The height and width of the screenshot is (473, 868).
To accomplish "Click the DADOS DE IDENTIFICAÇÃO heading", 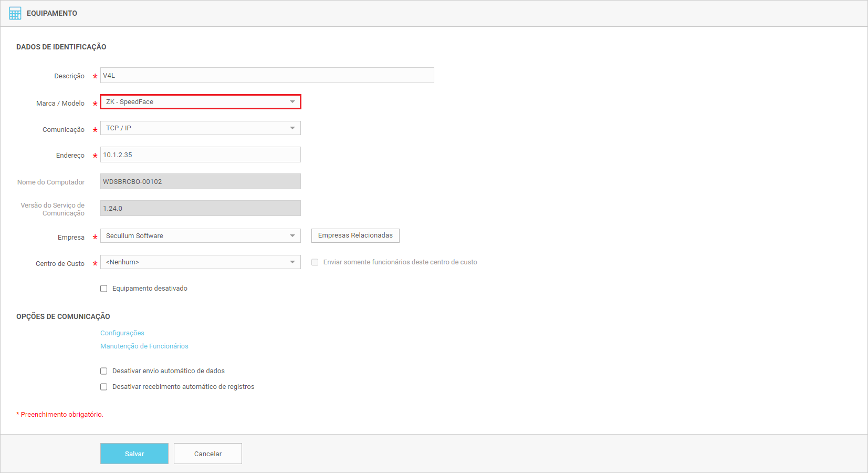I will 61,47.
